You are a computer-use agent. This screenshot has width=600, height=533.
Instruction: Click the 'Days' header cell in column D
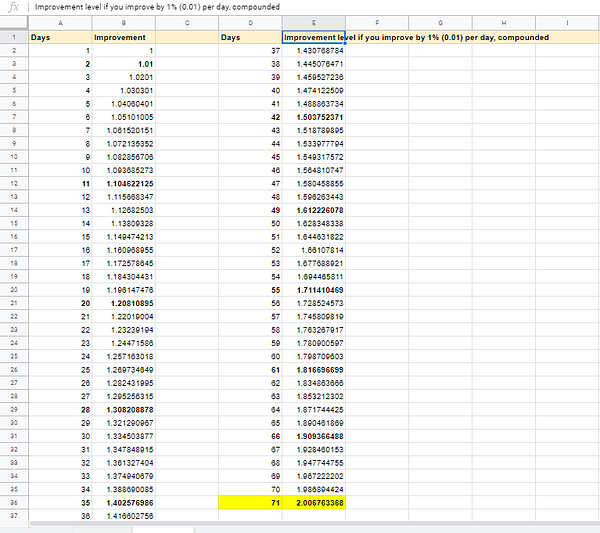click(x=250, y=37)
